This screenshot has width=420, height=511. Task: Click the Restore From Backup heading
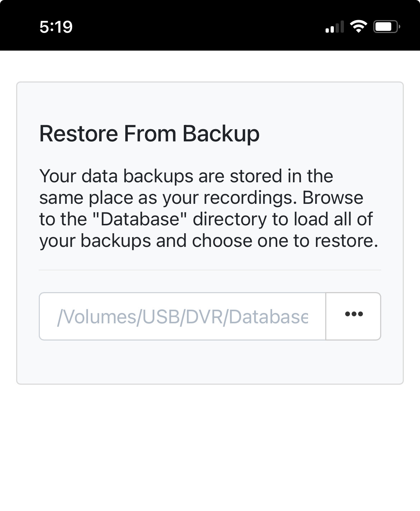[x=149, y=133]
